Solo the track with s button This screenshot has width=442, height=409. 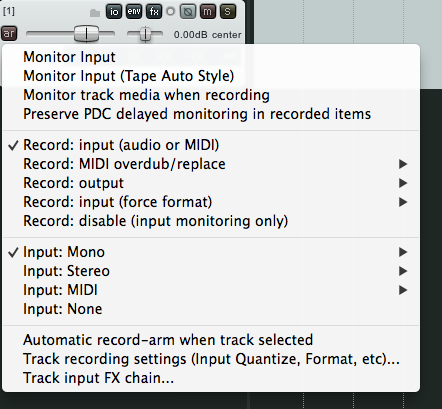[x=228, y=12]
